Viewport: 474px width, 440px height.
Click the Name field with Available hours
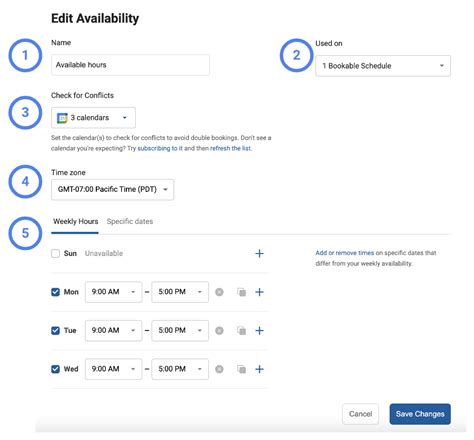[130, 65]
